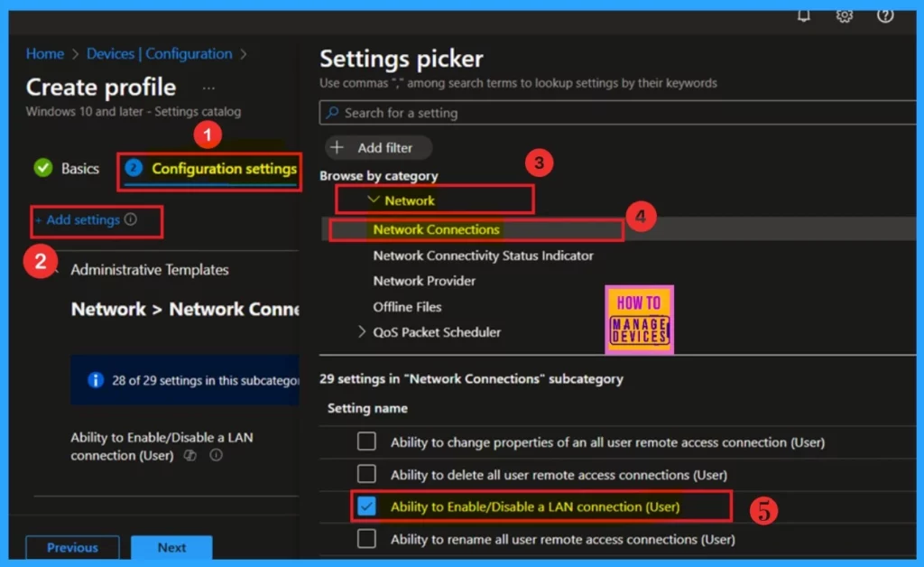
Task: Collapse the Administrative Templates section
Action: [56, 270]
